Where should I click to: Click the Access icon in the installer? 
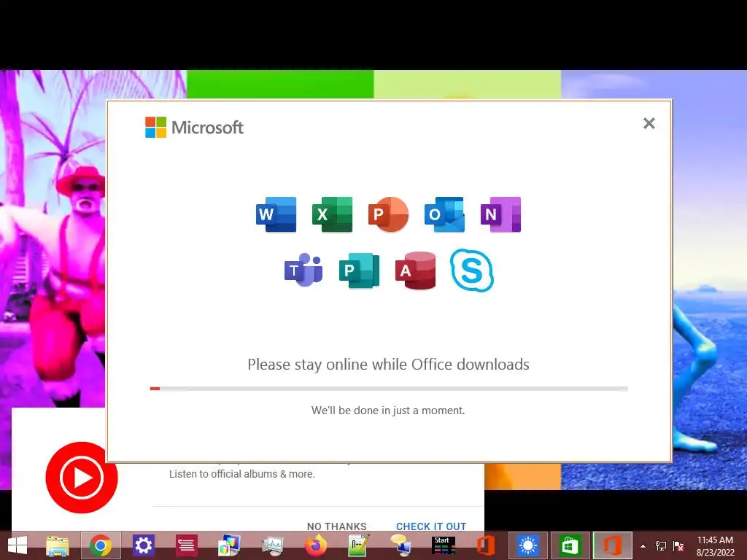tap(415, 270)
